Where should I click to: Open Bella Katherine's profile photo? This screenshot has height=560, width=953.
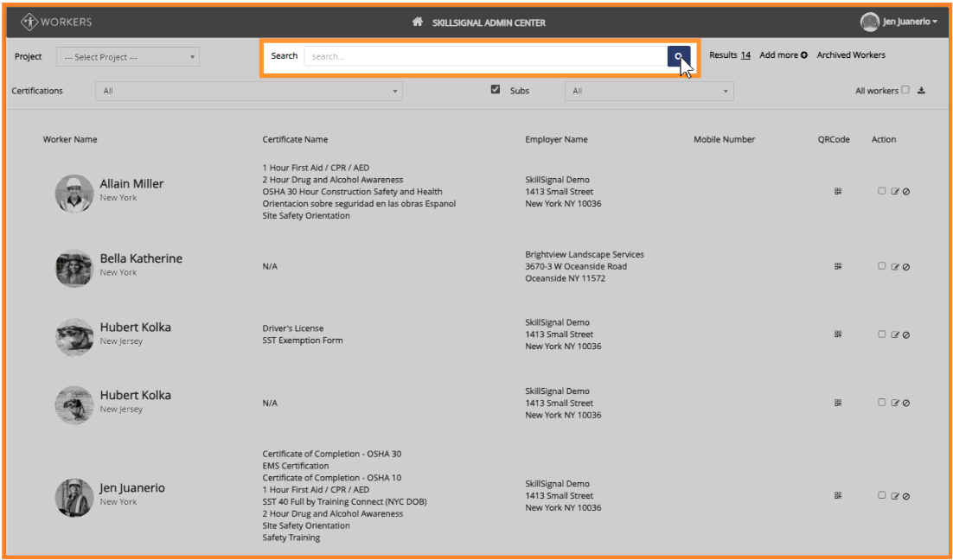(74, 268)
